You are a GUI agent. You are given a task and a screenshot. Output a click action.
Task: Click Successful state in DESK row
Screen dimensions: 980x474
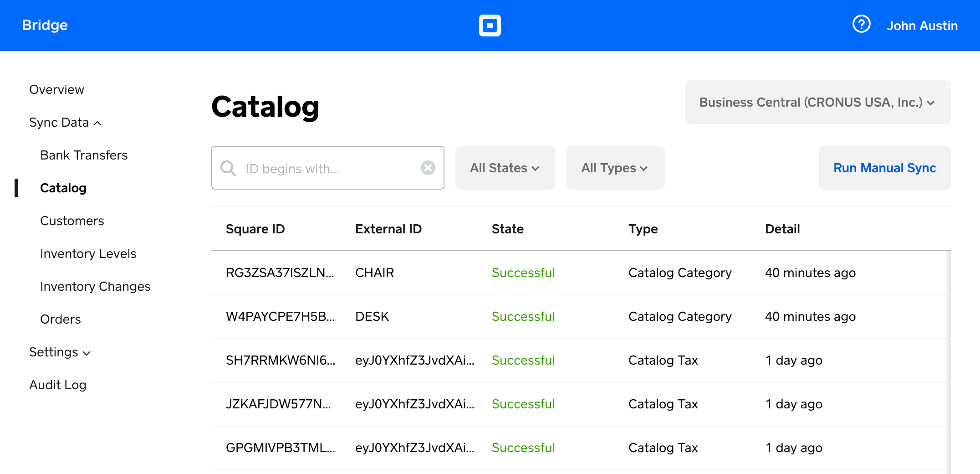[x=524, y=316]
